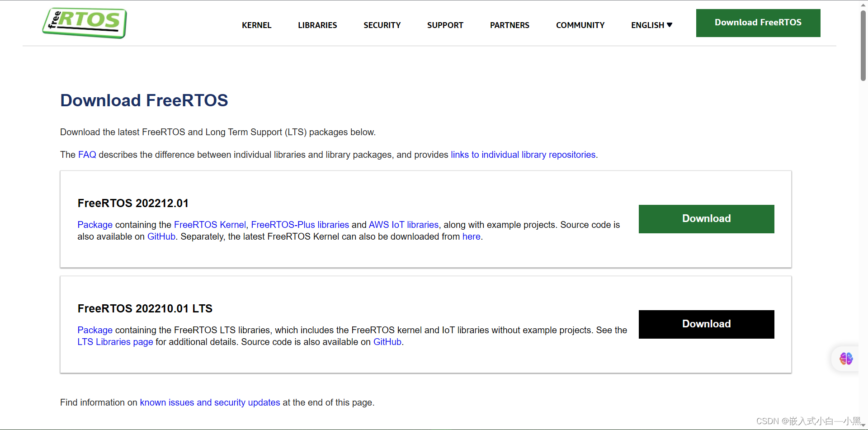
Task: Click the vertical page scrollbar thumb
Action: pos(863,45)
